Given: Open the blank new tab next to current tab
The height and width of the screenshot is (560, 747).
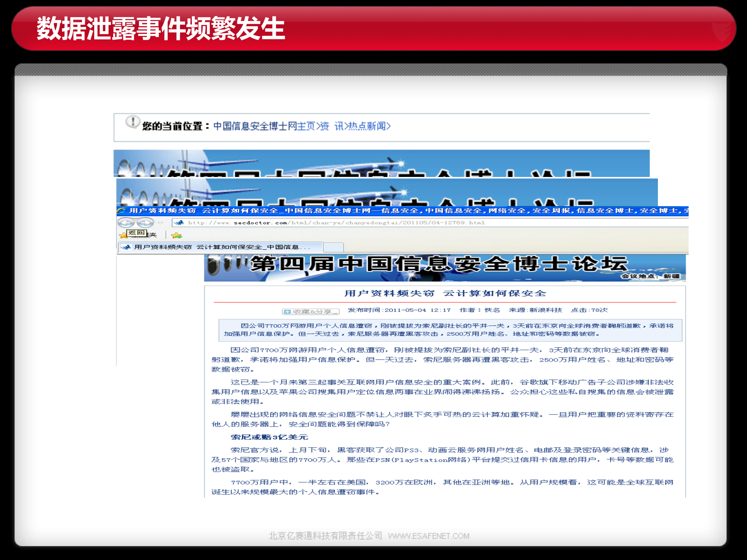Looking at the screenshot, I should pos(334,248).
